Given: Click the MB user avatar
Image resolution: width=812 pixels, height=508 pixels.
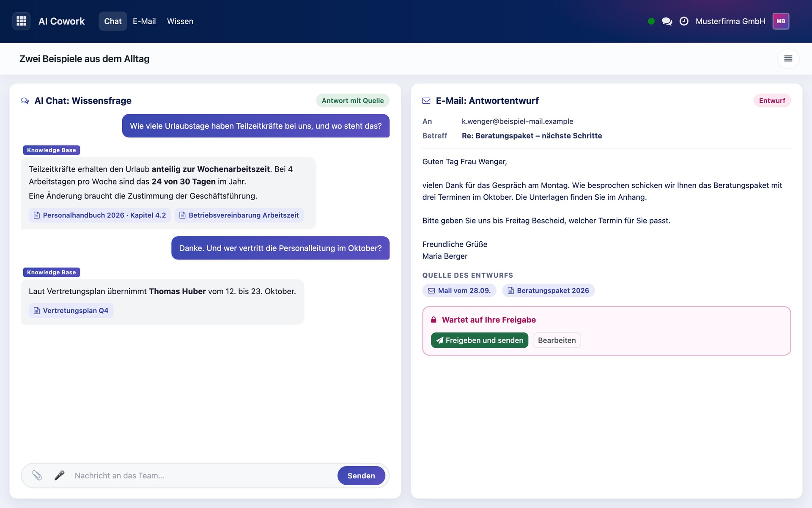Looking at the screenshot, I should point(781,21).
